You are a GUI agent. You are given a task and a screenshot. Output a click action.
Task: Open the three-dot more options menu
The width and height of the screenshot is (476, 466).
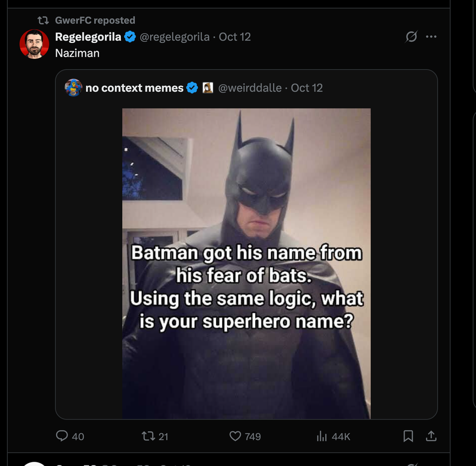(x=431, y=37)
